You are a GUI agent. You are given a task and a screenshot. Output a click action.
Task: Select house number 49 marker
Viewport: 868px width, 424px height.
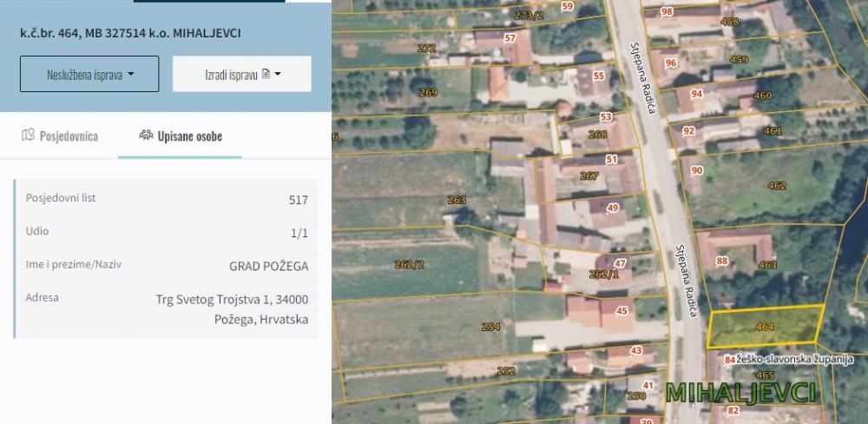click(613, 208)
